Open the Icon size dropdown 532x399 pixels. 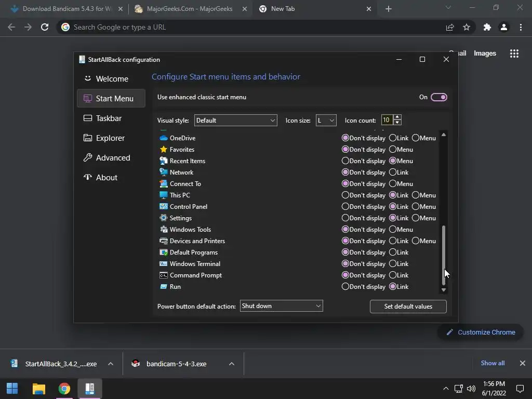point(326,121)
